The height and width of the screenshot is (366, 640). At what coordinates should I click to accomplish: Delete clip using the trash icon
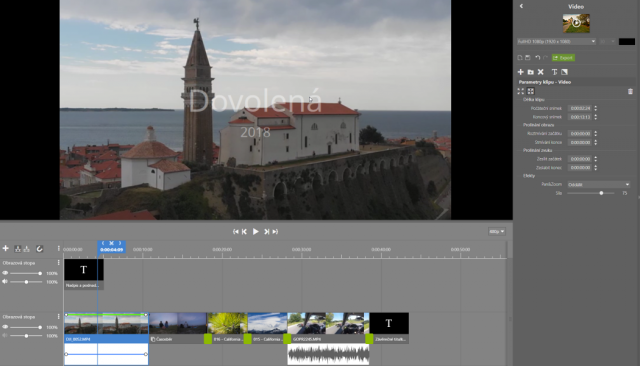(630, 91)
